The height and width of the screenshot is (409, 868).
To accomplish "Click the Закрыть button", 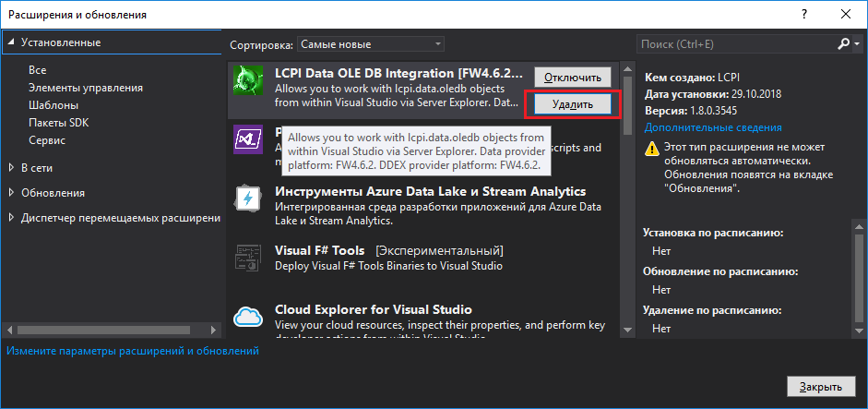I will pyautogui.click(x=822, y=387).
